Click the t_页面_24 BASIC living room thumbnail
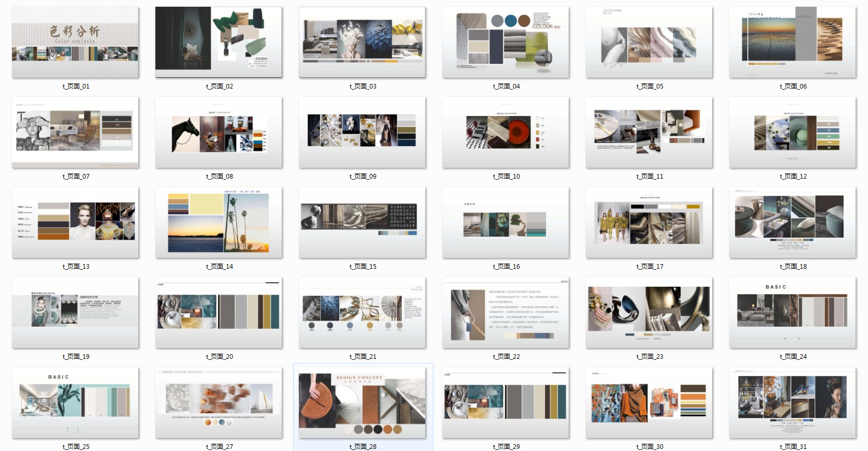This screenshot has height=451, width=868. [792, 313]
